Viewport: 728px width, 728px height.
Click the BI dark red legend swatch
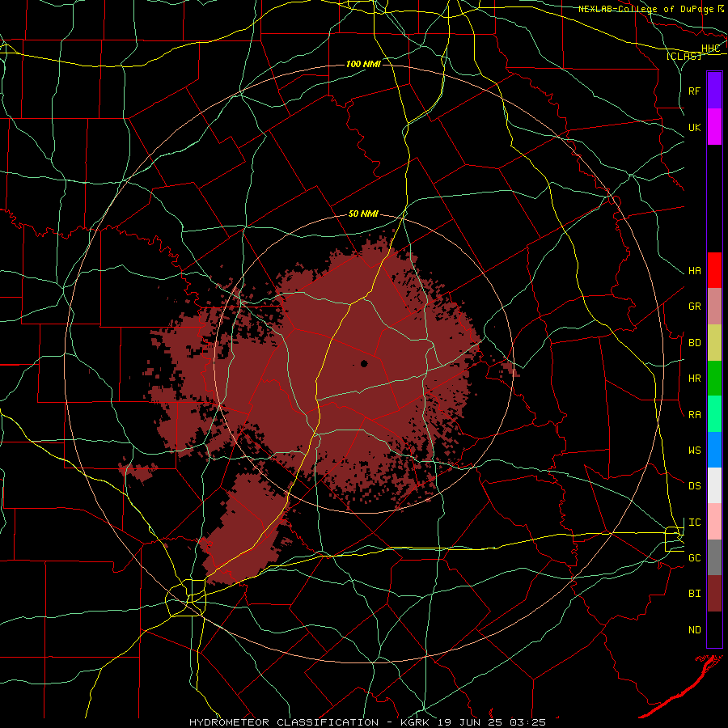click(x=714, y=594)
